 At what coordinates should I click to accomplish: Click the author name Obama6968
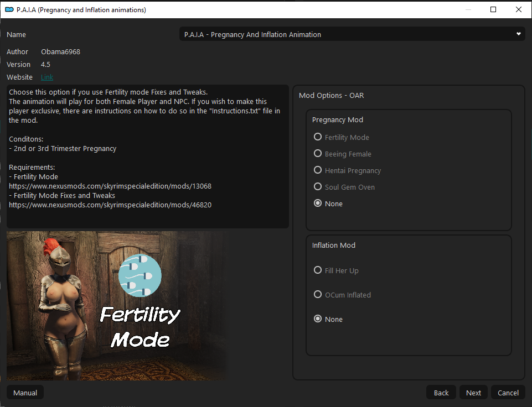click(x=60, y=52)
